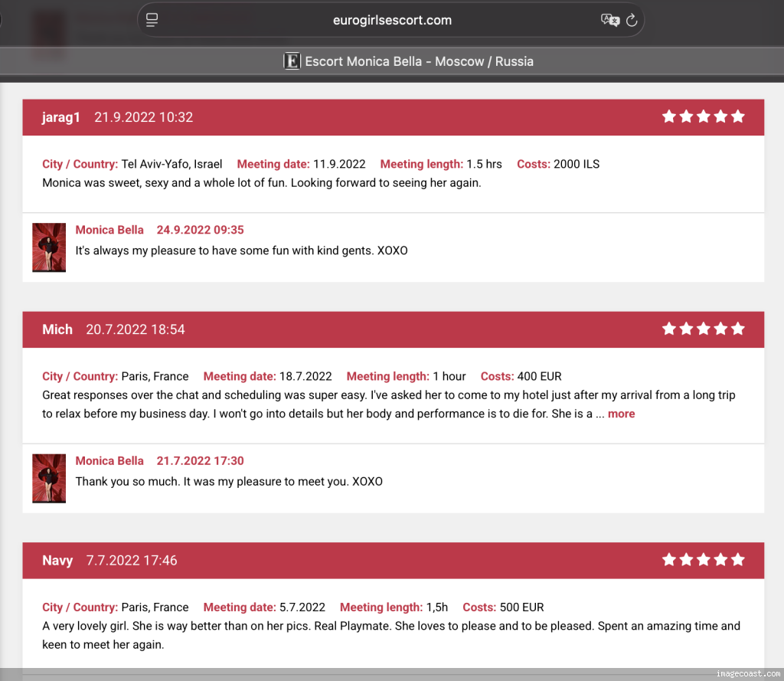Reload the page with the refresh icon
Image resolution: width=784 pixels, height=681 pixels.
pyautogui.click(x=632, y=20)
